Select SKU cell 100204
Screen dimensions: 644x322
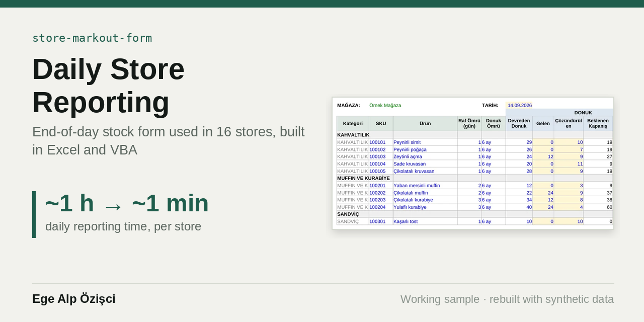tap(381, 207)
